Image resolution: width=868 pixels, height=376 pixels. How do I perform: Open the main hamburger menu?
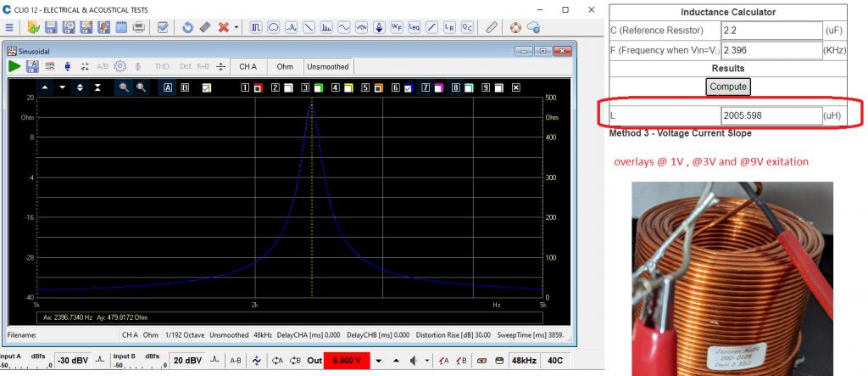[x=9, y=27]
